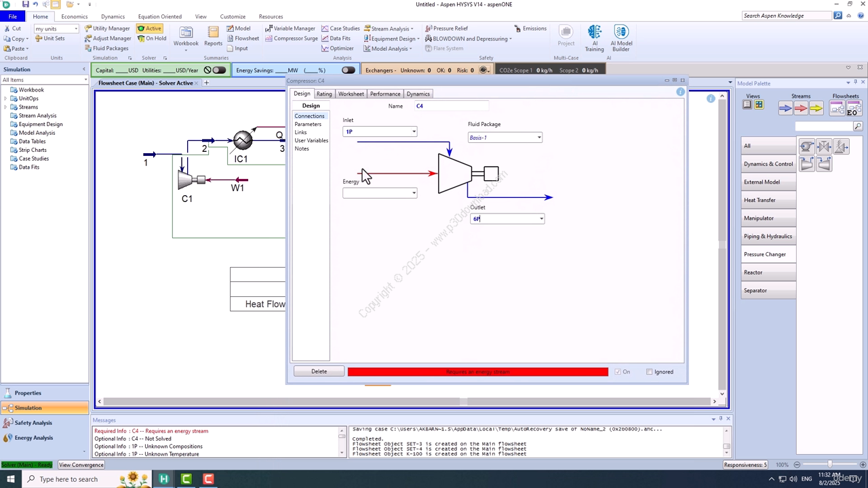Switch to Energy Analysis environment

[x=44, y=438]
